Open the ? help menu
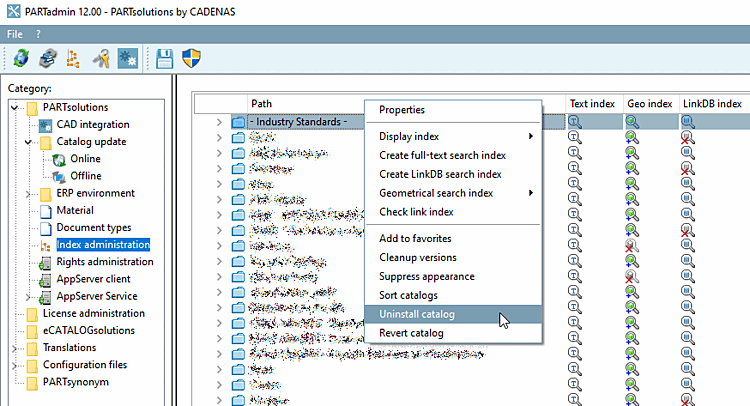 click(38, 34)
